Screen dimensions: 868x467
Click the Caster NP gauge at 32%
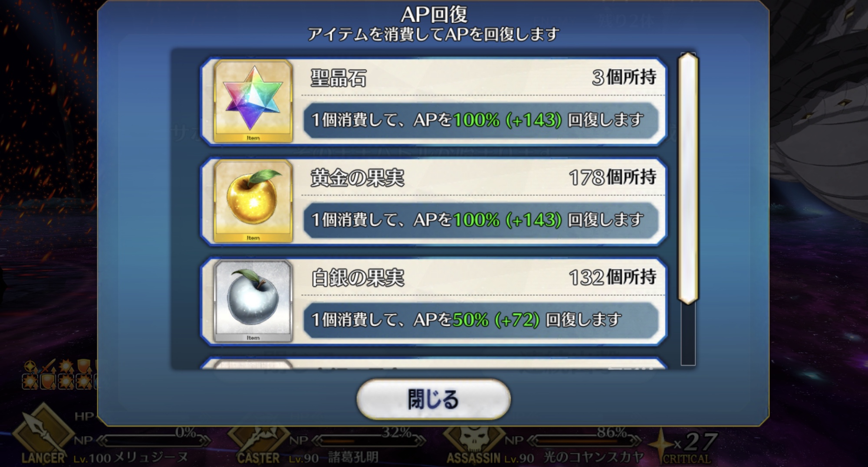point(369,441)
